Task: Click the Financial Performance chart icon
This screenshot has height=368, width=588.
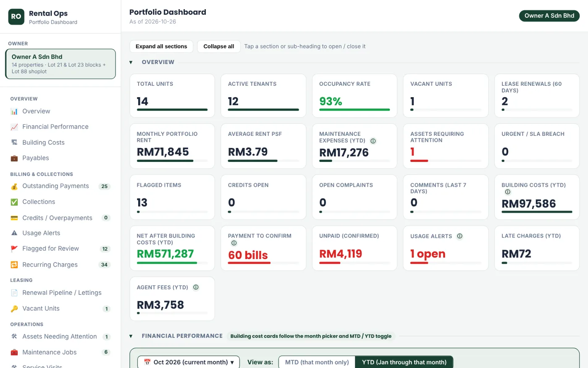Action: coord(14,127)
